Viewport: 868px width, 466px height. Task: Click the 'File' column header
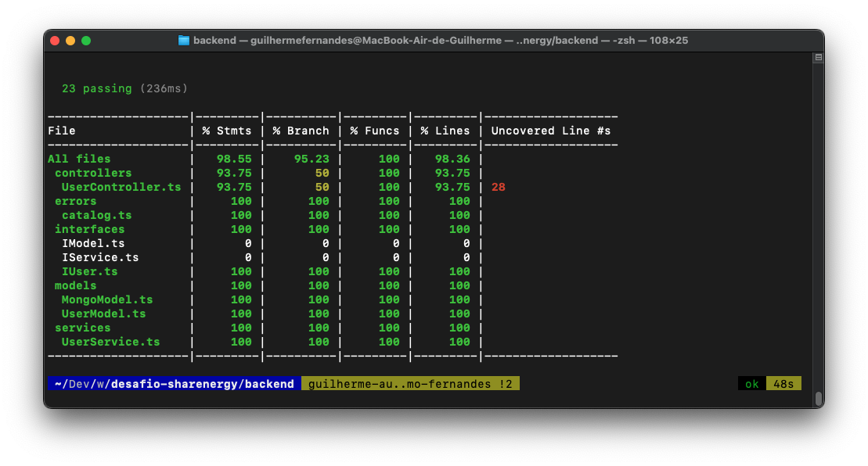62,131
